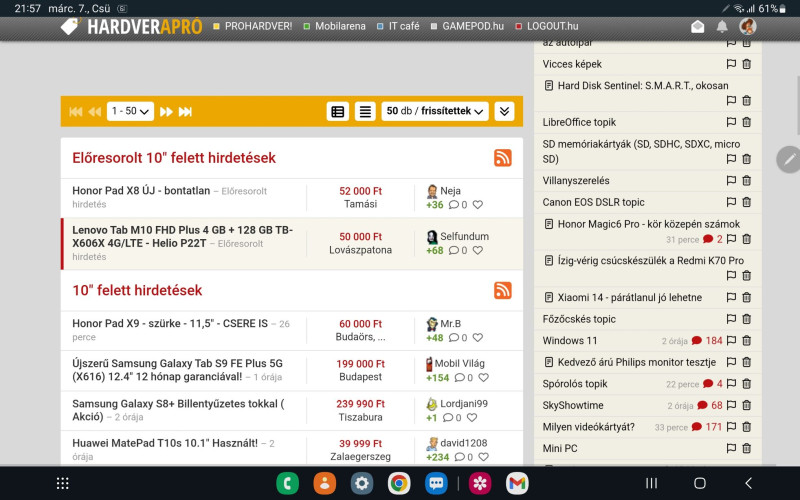This screenshot has height=500, width=800.
Task: Open Hard Disk Sentinel S.M.A.R.T. article
Action: coord(643,86)
